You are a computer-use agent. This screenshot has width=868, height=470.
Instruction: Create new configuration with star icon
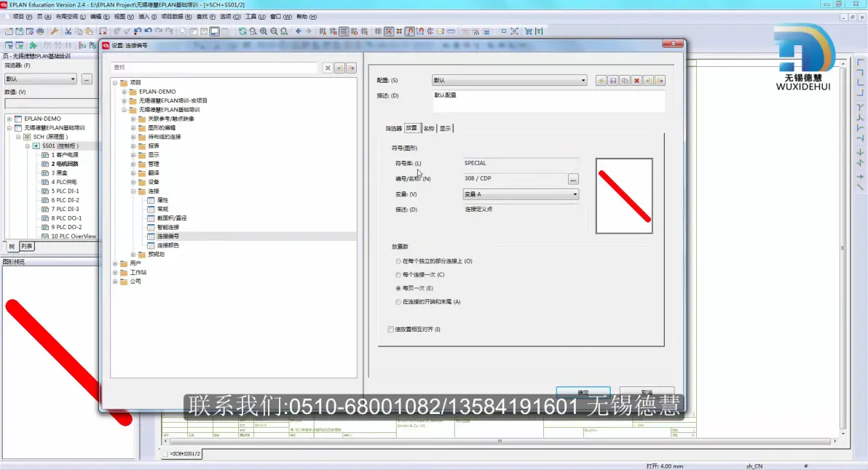[x=601, y=81]
